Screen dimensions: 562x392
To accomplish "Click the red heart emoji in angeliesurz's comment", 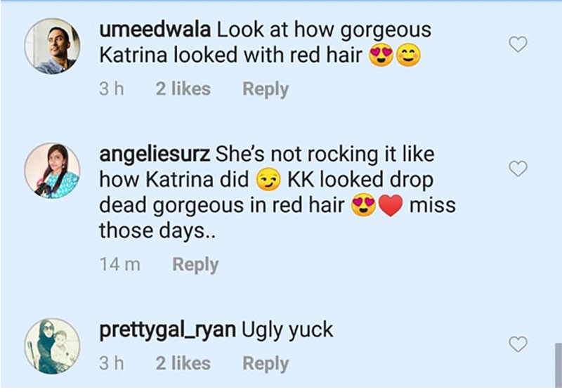I will click(391, 206).
